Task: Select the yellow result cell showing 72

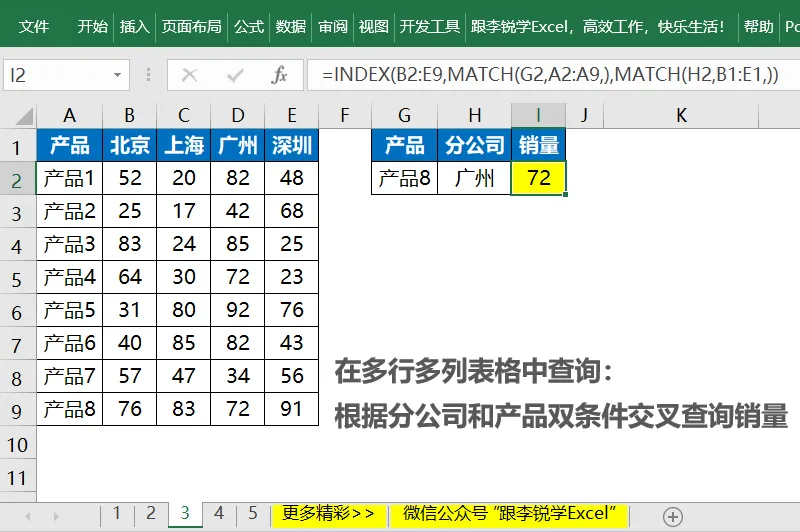Action: click(538, 178)
